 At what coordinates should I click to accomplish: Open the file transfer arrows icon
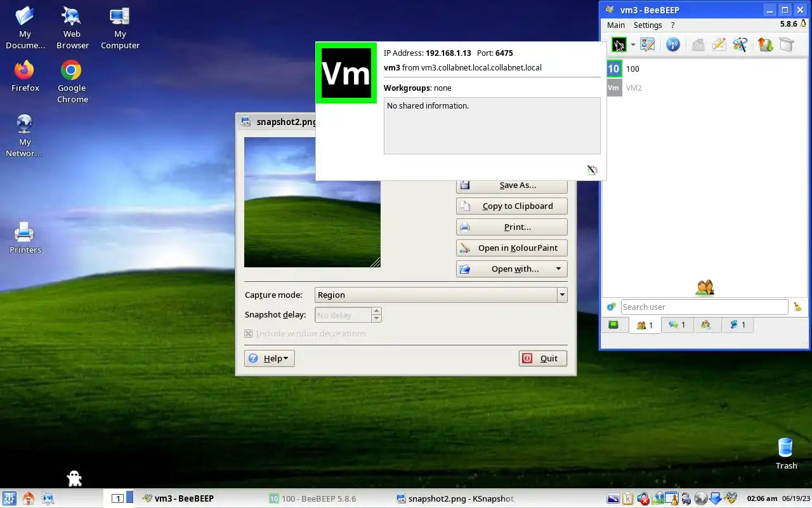tap(766, 44)
